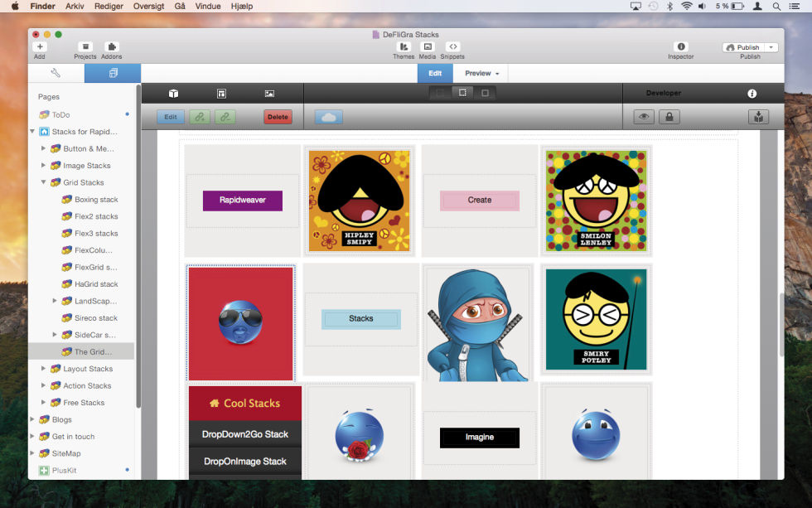The width and height of the screenshot is (812, 508).
Task: Click the light blue Stacks button
Action: click(361, 319)
